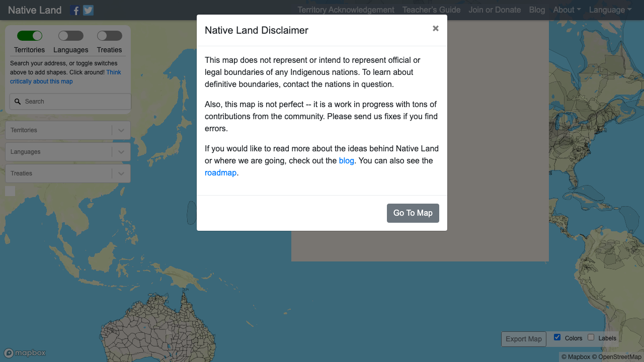Toggle the Territories switch off

tap(30, 36)
